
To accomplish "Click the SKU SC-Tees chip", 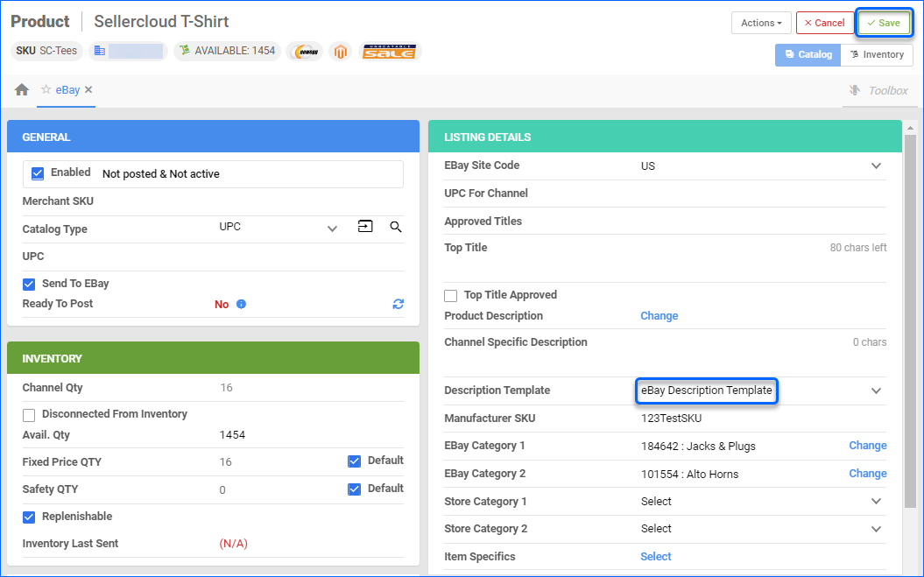I will coord(46,52).
